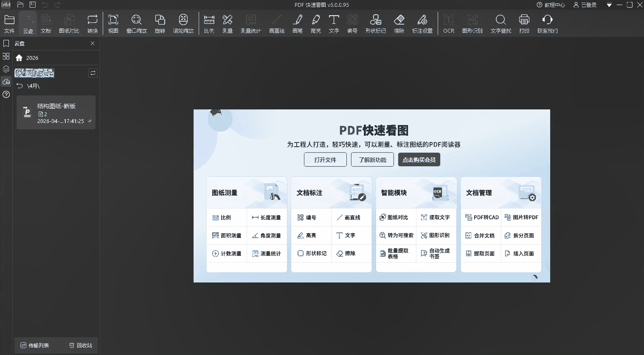Click the 打印 print icon

(524, 24)
